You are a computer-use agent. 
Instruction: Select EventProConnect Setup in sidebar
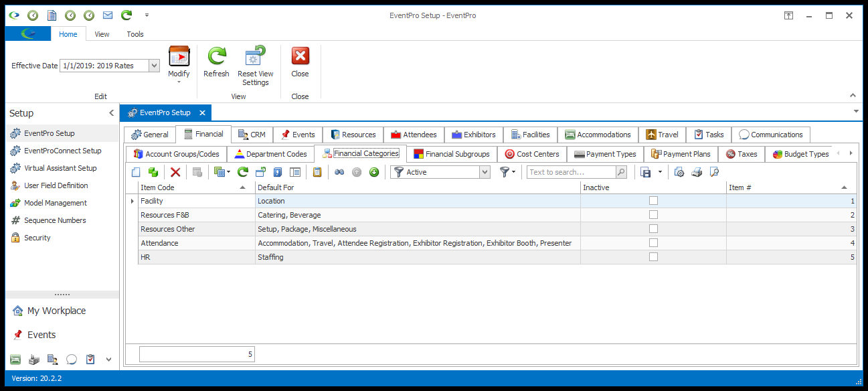[62, 151]
